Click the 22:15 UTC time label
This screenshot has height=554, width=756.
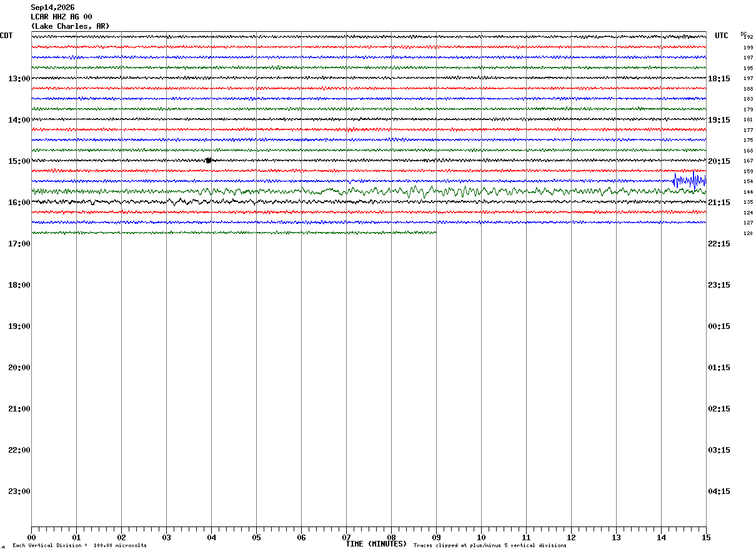pos(719,244)
